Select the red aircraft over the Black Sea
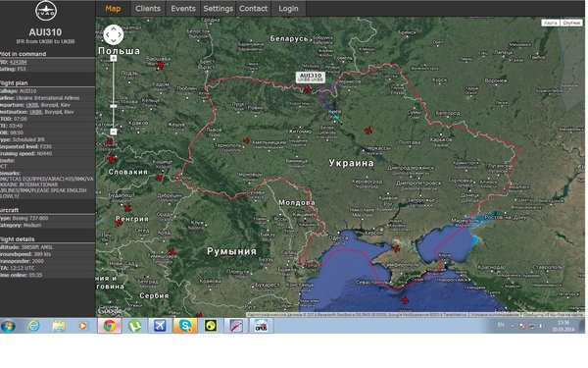 point(404,300)
